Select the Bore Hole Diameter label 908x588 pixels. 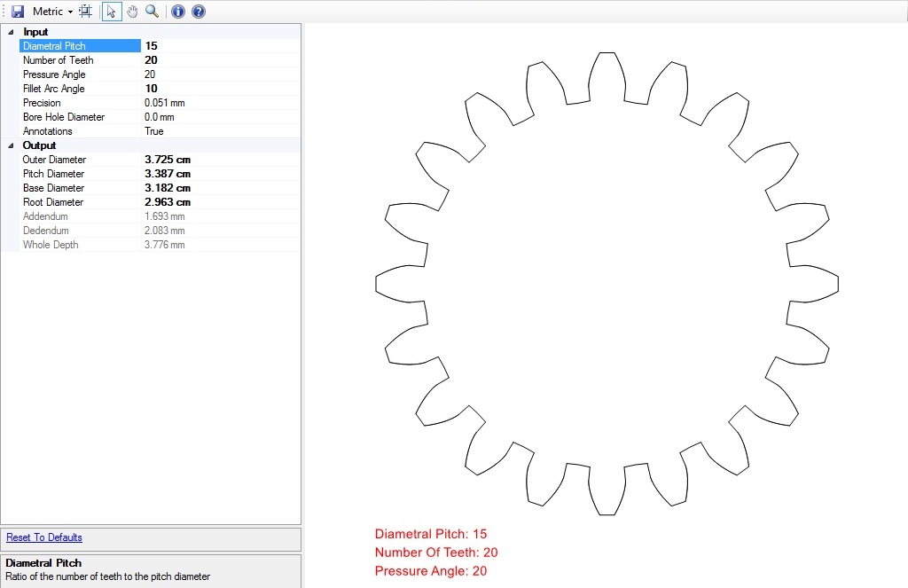pos(64,117)
